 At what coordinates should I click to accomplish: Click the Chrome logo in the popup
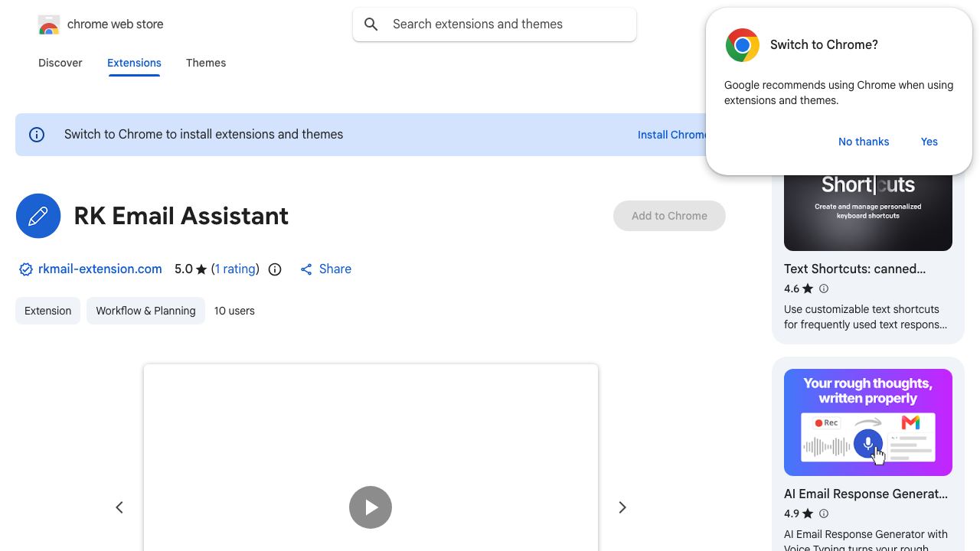tap(743, 45)
